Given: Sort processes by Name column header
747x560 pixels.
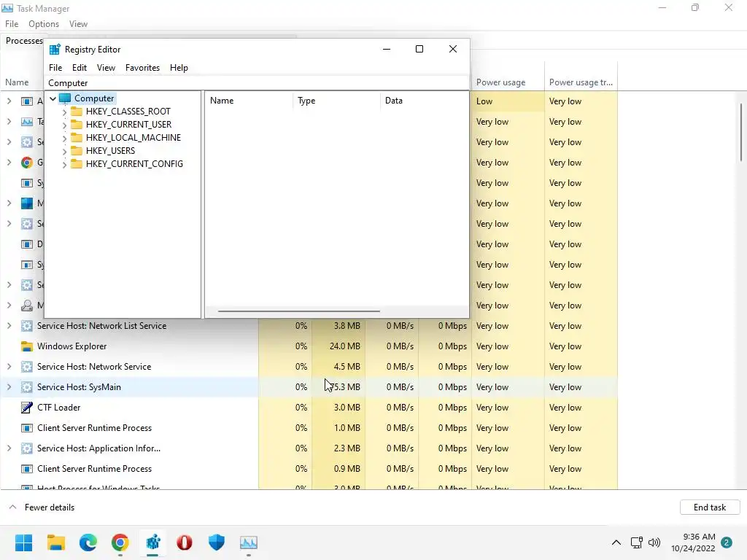Looking at the screenshot, I should 22,76.
